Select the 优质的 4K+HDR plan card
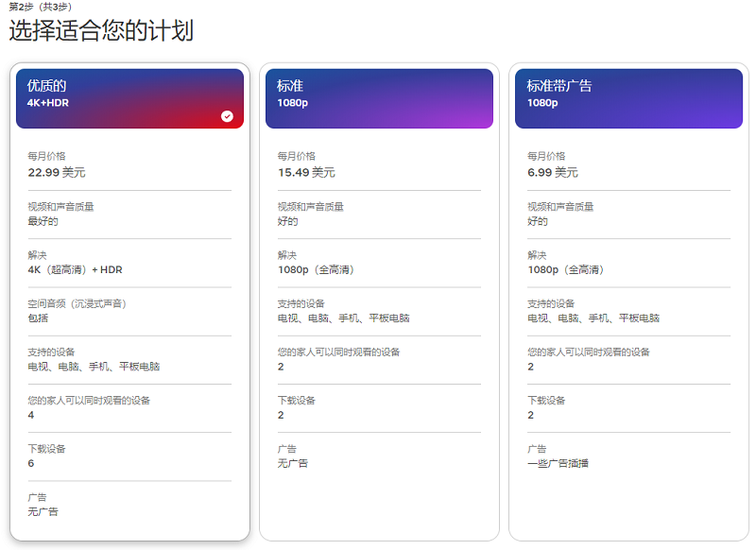This screenshot has height=550, width=756. [x=129, y=302]
